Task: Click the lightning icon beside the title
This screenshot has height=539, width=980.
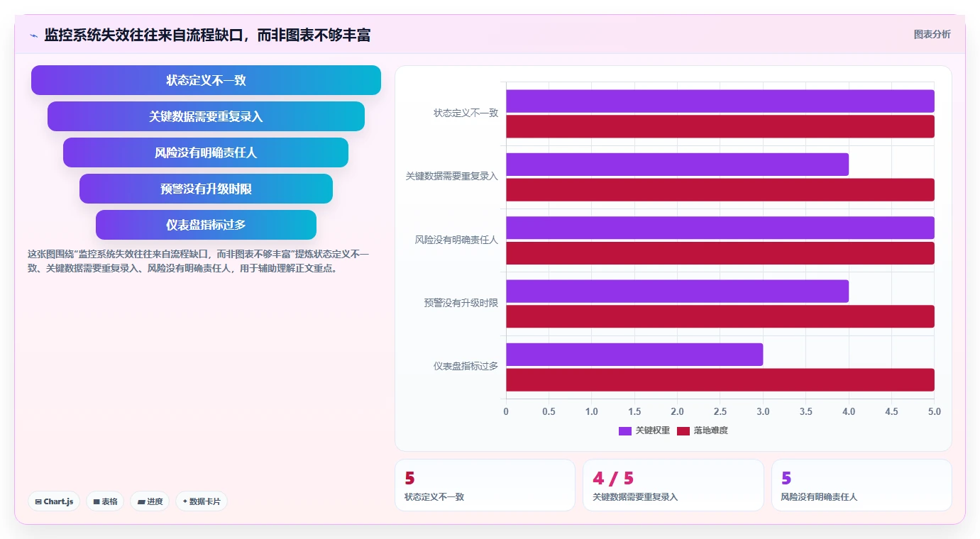Action: (x=33, y=35)
